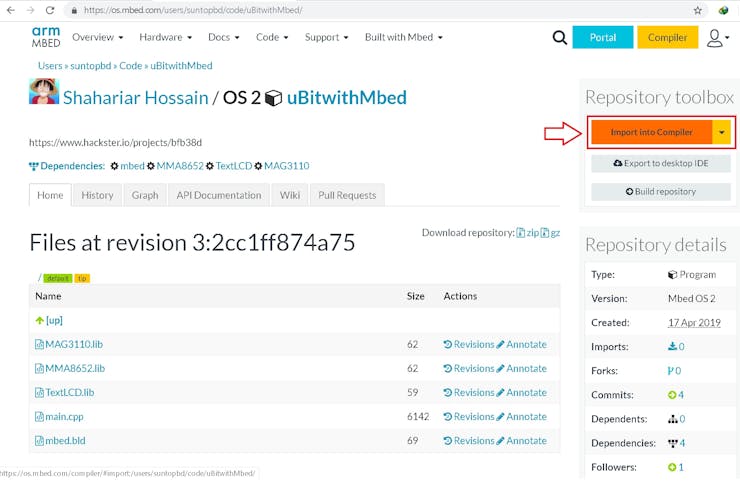Click the file icon beside MAG3110.lib

point(39,344)
